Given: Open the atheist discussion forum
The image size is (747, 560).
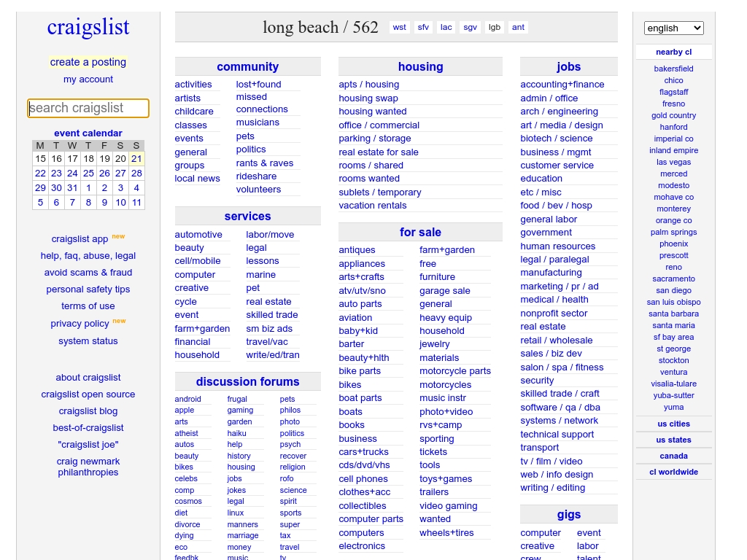Looking at the screenshot, I should 186,433.
